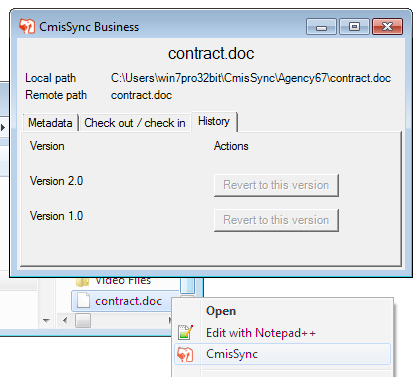Click the Explorer scroll left arrow
420x377 pixels.
65,320
